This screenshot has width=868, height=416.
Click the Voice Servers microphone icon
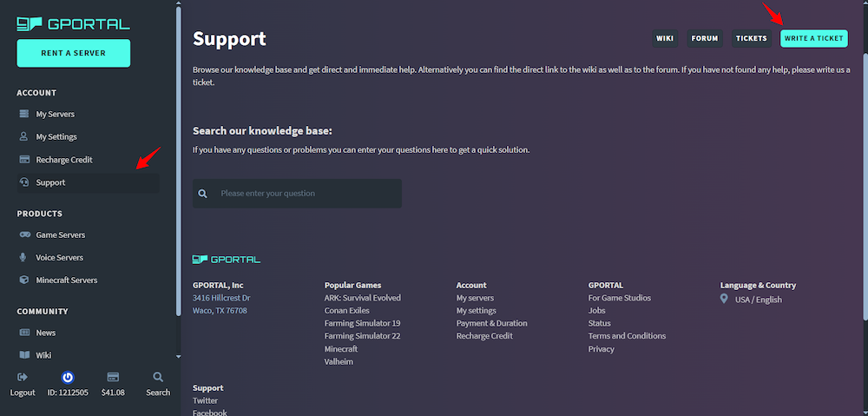pyautogui.click(x=23, y=258)
